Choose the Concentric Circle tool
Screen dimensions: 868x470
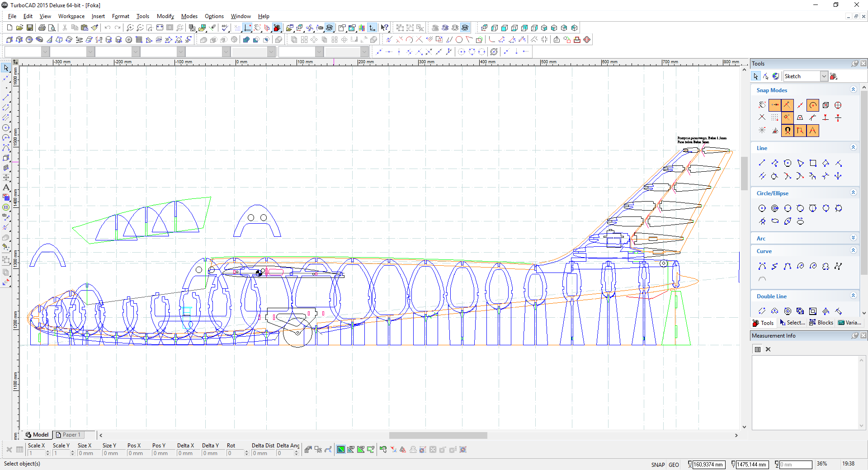[775, 208]
